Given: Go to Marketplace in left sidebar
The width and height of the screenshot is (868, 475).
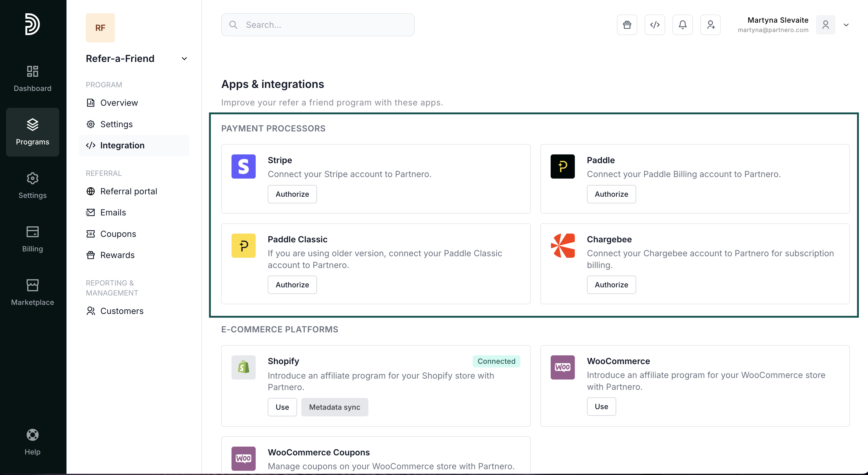Looking at the screenshot, I should [x=32, y=292].
